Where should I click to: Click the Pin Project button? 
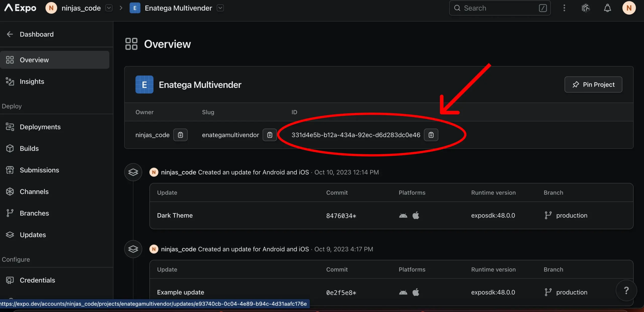pyautogui.click(x=593, y=85)
